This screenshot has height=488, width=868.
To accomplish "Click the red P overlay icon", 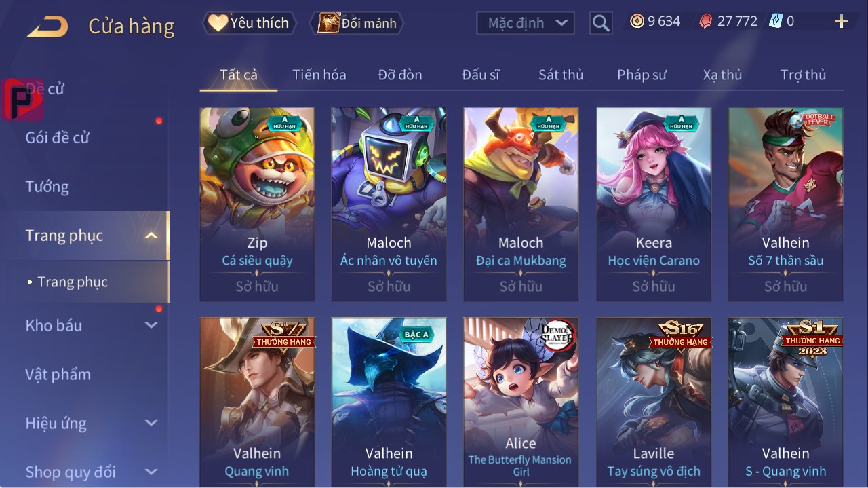I will point(22,99).
